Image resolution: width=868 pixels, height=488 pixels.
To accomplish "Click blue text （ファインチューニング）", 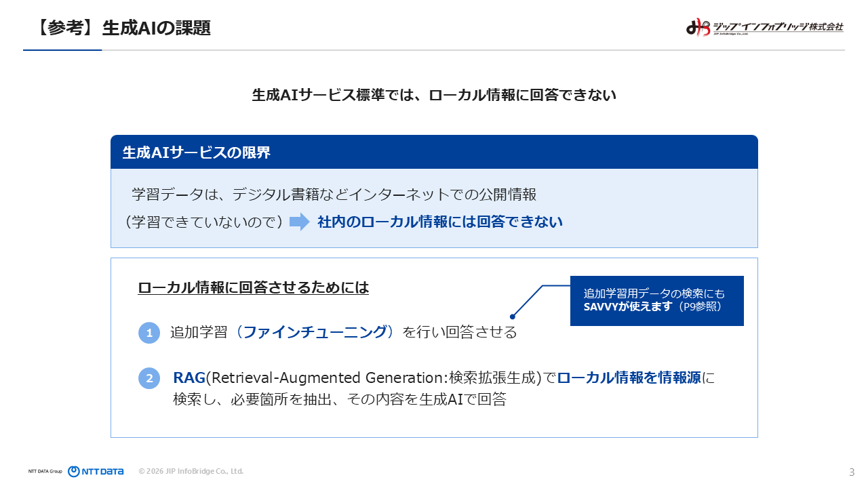I will [x=315, y=332].
